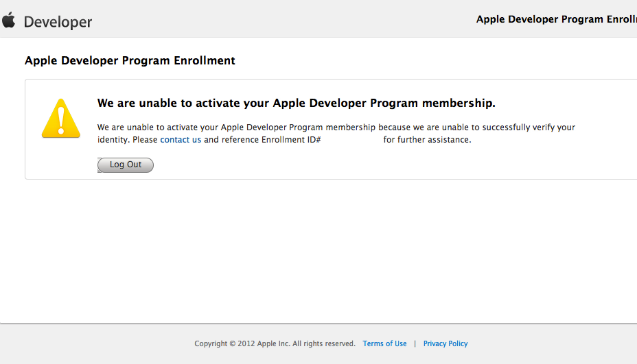
Task: Log out with the Log Out button
Action: (x=126, y=165)
